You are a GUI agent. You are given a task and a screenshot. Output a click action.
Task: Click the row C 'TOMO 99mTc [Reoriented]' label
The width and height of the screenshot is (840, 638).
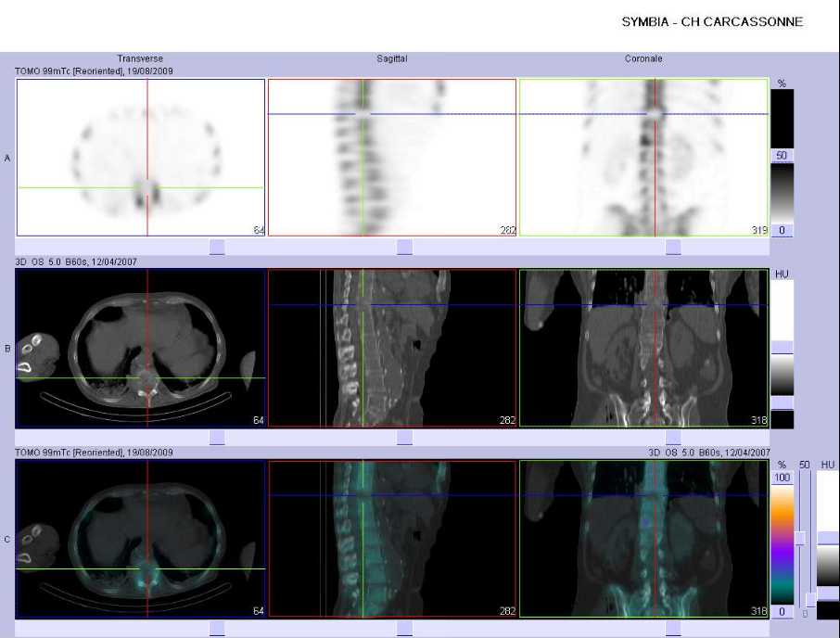tap(70, 453)
